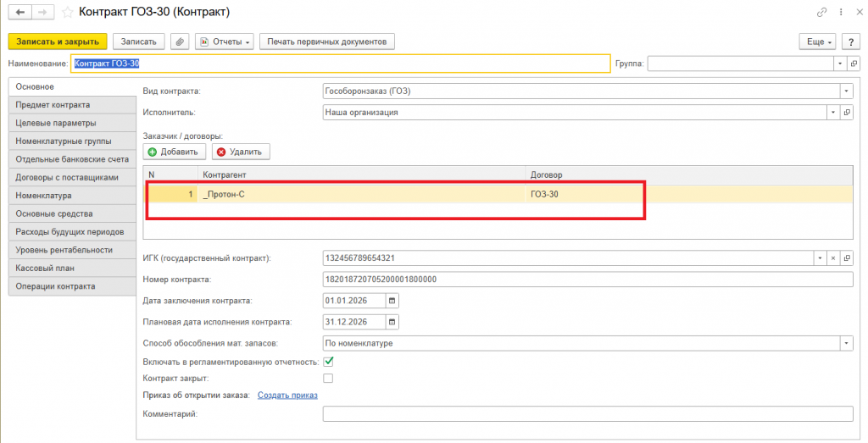Click Добавить to add a customer row
The height and width of the screenshot is (443, 868).
[x=175, y=152]
